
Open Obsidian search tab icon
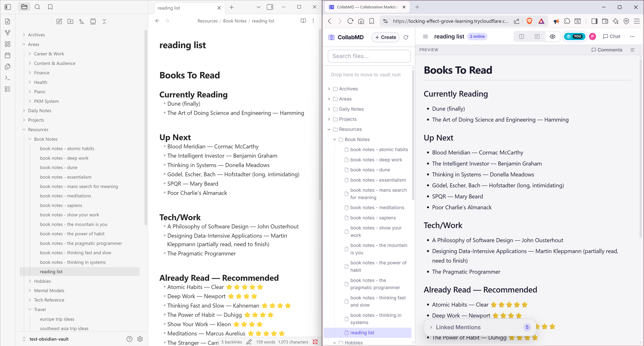[37, 7]
